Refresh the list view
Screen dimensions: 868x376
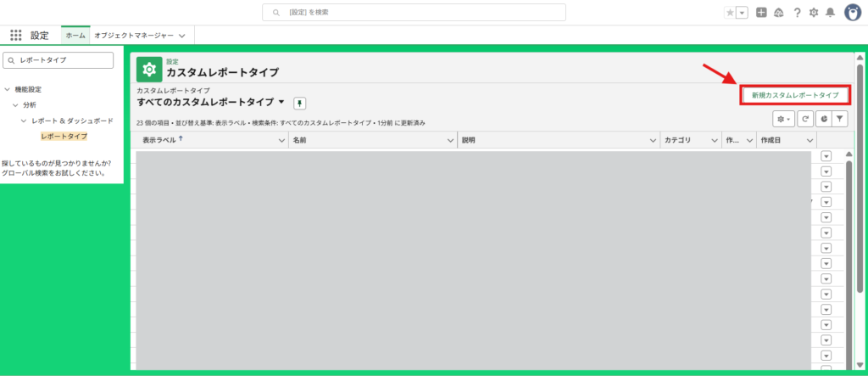pos(805,119)
